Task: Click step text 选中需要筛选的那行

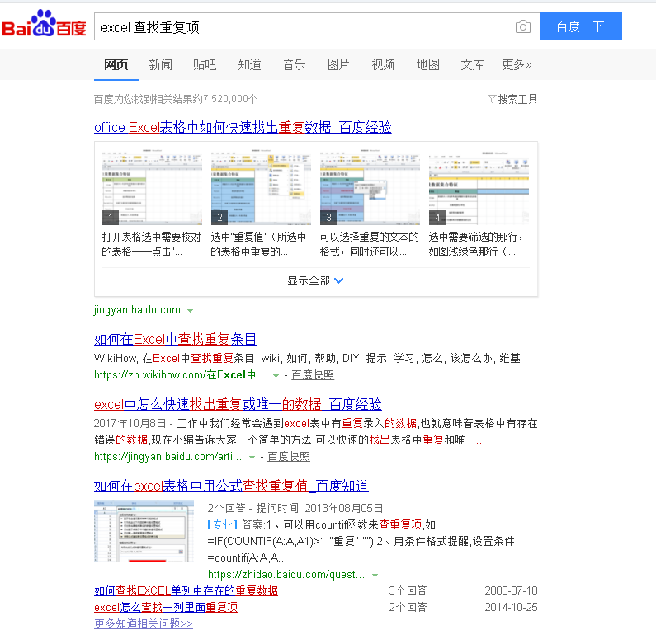Action: 476,244
